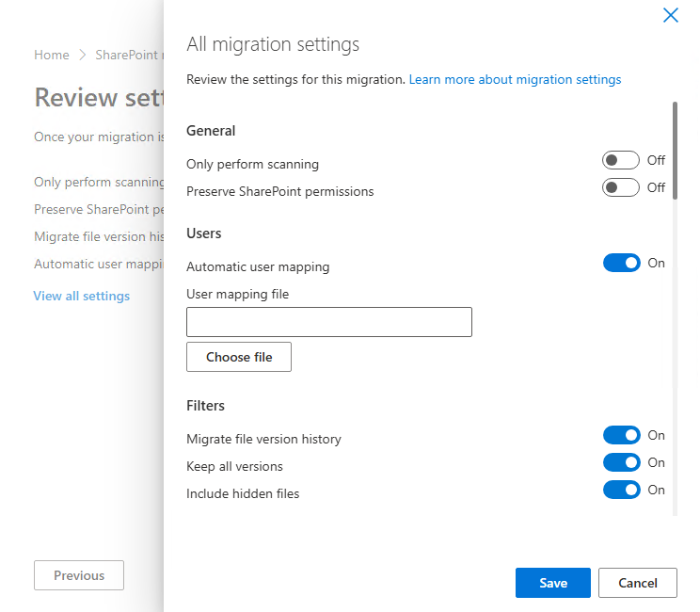Enable the Only perform scanning toggle
Viewport: 700px width, 612px height.
[x=621, y=161]
